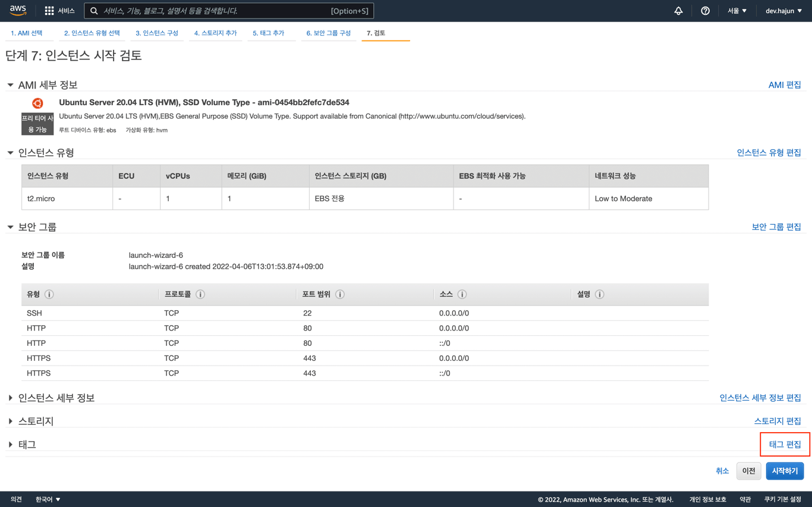This screenshot has height=507, width=812.
Task: Click the 태그 편집 link
Action: coord(785,444)
